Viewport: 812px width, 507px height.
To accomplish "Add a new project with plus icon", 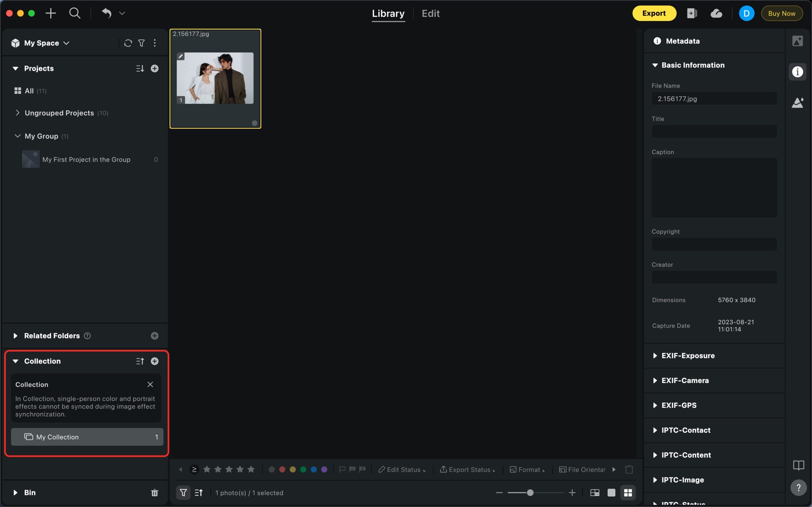I will pos(154,68).
